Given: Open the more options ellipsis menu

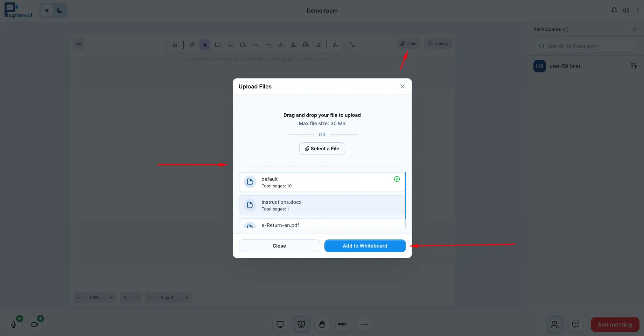Looking at the screenshot, I should click(x=364, y=324).
